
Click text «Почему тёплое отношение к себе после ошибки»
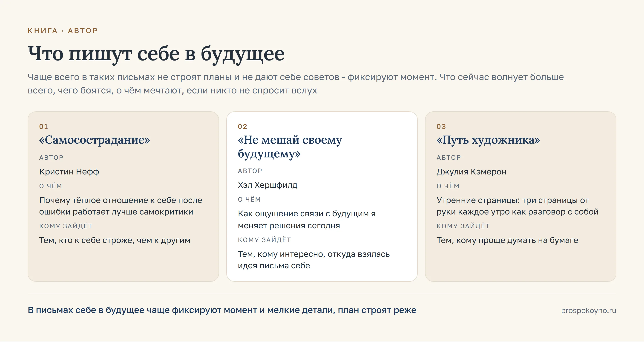point(121,206)
